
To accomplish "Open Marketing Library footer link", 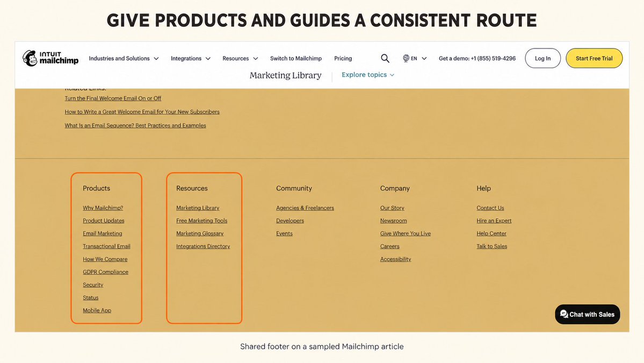I will click(198, 208).
